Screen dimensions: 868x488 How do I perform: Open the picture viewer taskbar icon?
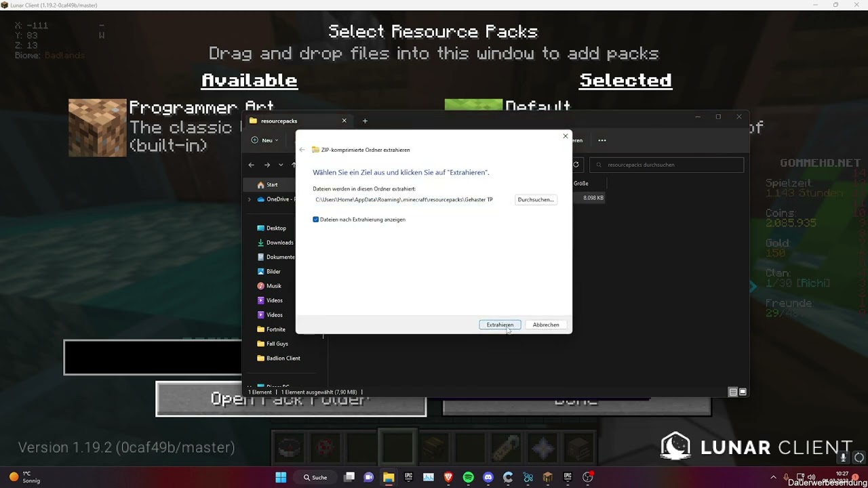(x=429, y=477)
